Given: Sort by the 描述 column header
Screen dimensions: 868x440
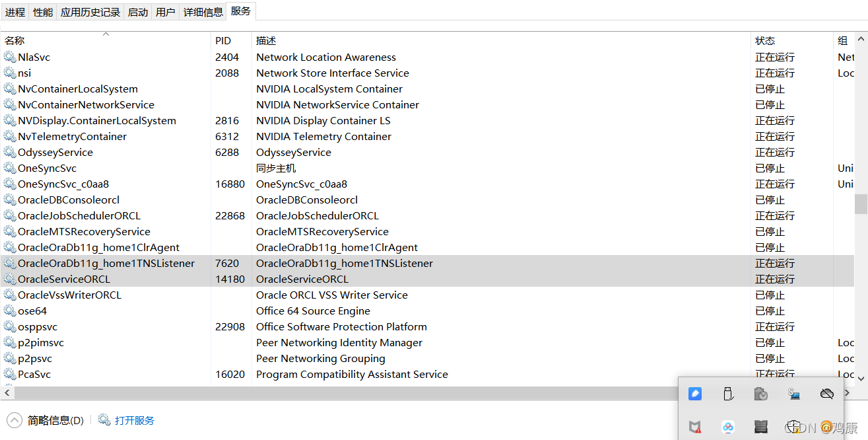Looking at the screenshot, I should pos(502,40).
